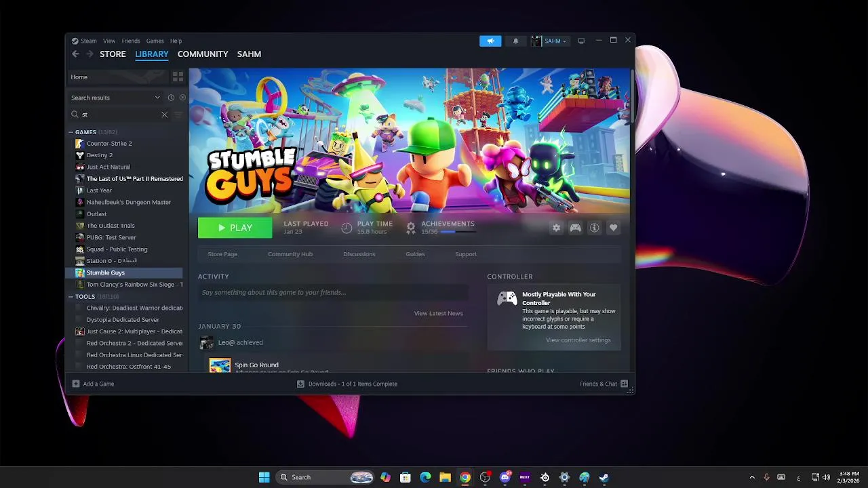Image resolution: width=868 pixels, height=488 pixels.
Task: Open controller layout gamepad icon
Action: (575, 228)
